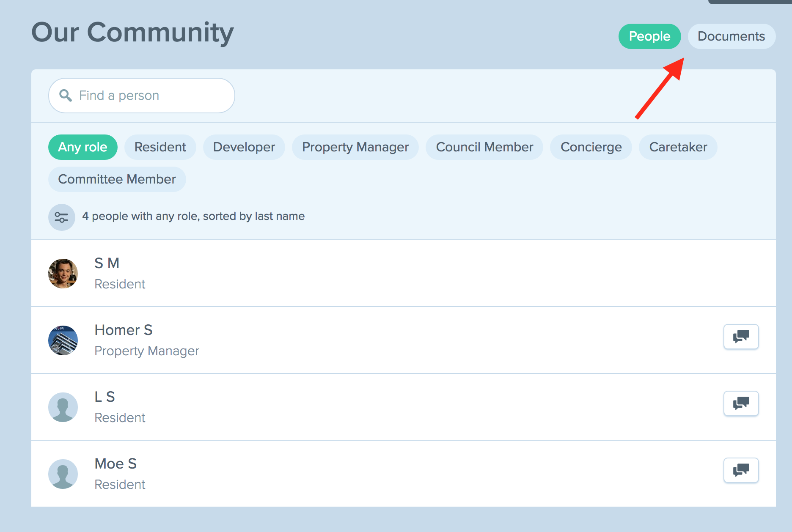This screenshot has height=532, width=792.
Task: Select the Any role filter
Action: 82,147
